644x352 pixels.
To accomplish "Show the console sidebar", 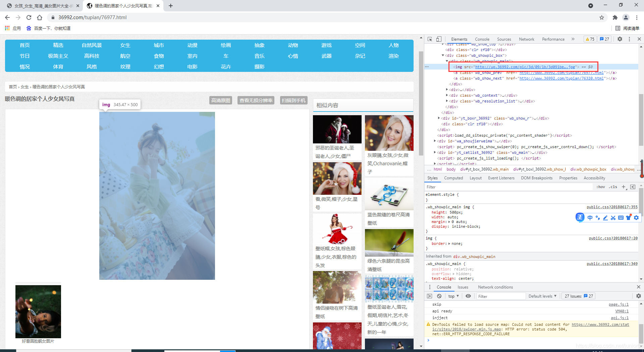I will [429, 296].
